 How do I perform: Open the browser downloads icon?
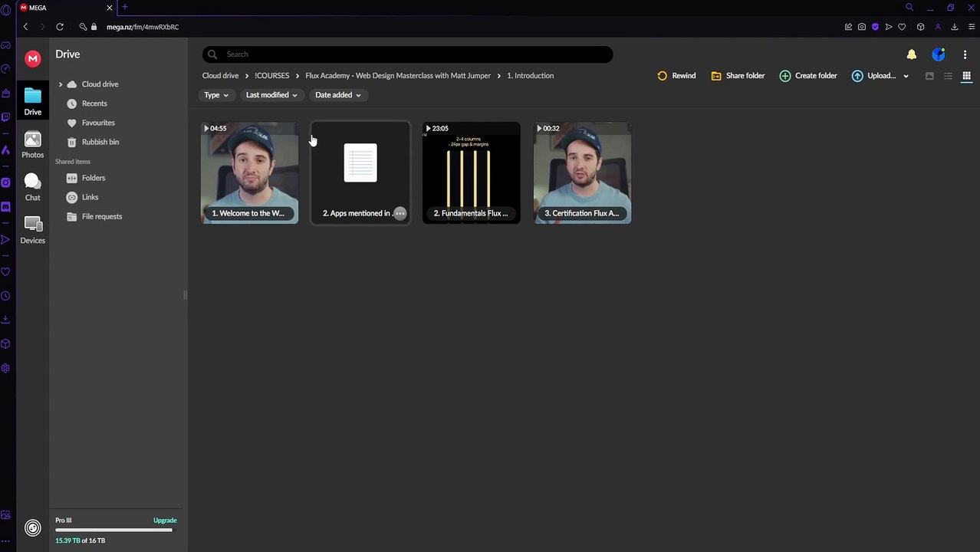coord(954,27)
